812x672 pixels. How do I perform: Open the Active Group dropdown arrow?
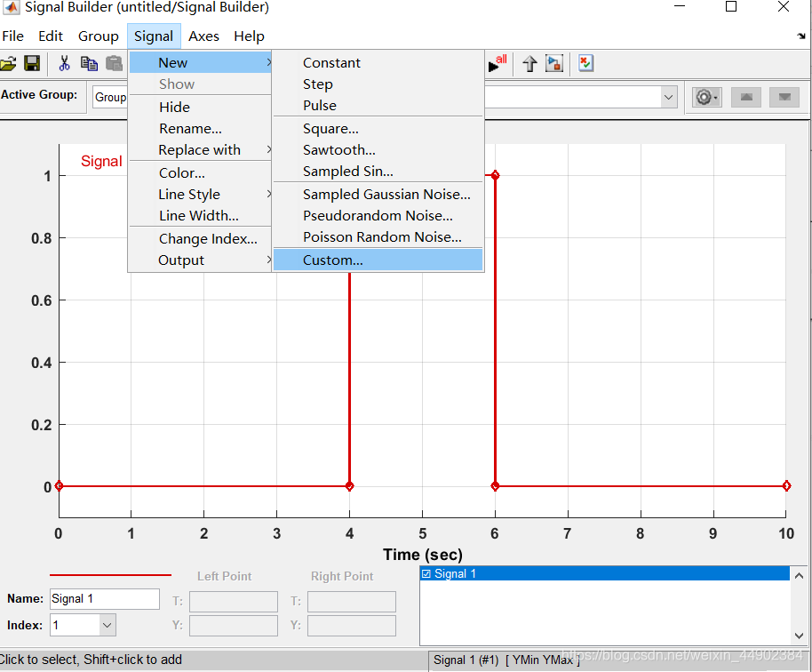(669, 97)
